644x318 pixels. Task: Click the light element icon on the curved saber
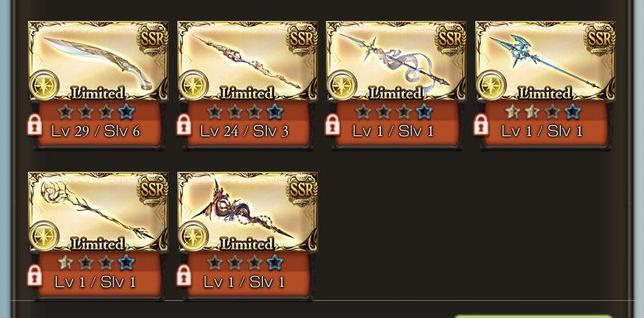(45, 85)
